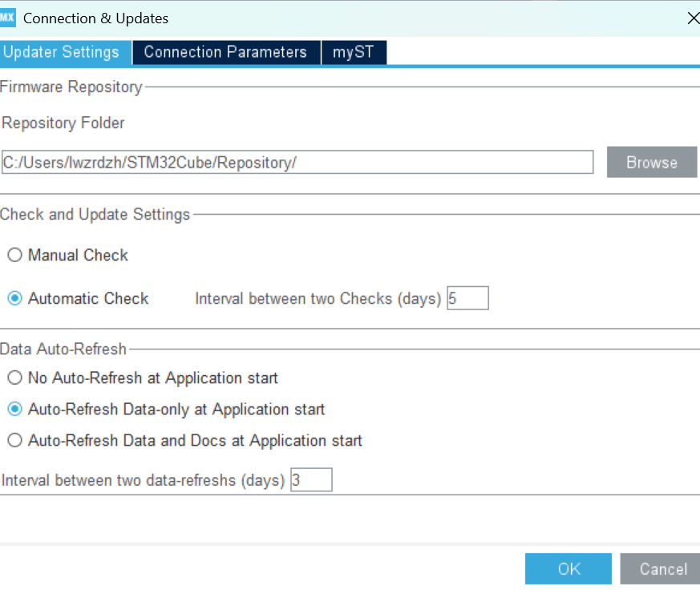Click the Interval between two data-refreshs label
This screenshot has width=700, height=590.
click(x=143, y=480)
